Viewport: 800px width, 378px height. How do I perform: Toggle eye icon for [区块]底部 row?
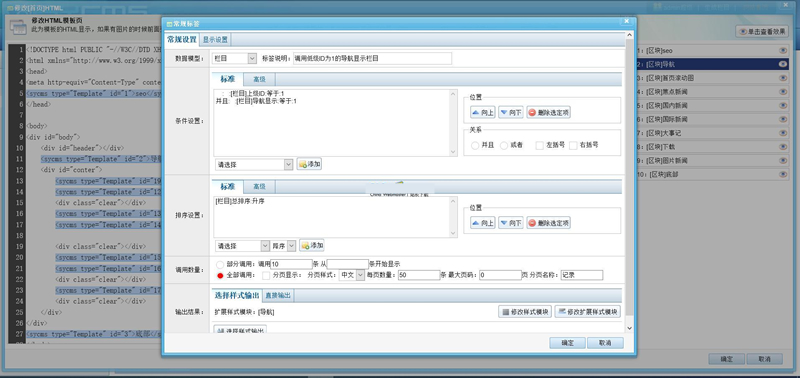coord(783,174)
